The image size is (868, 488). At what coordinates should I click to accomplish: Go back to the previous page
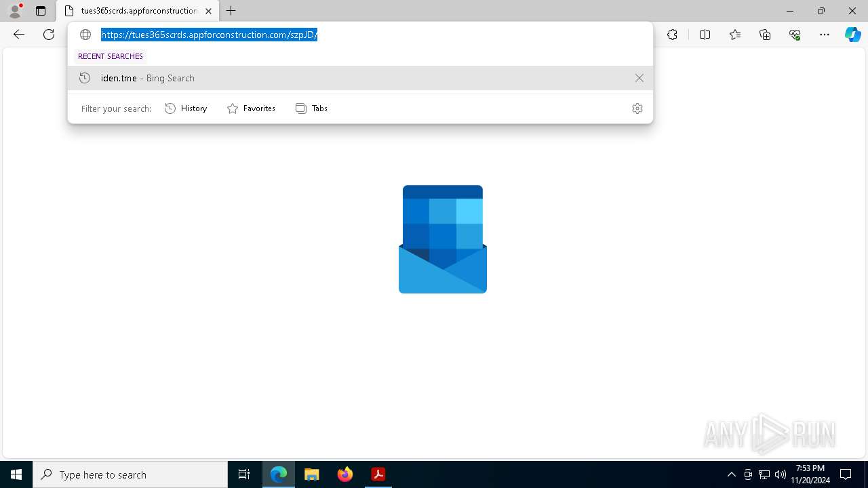tap(19, 35)
